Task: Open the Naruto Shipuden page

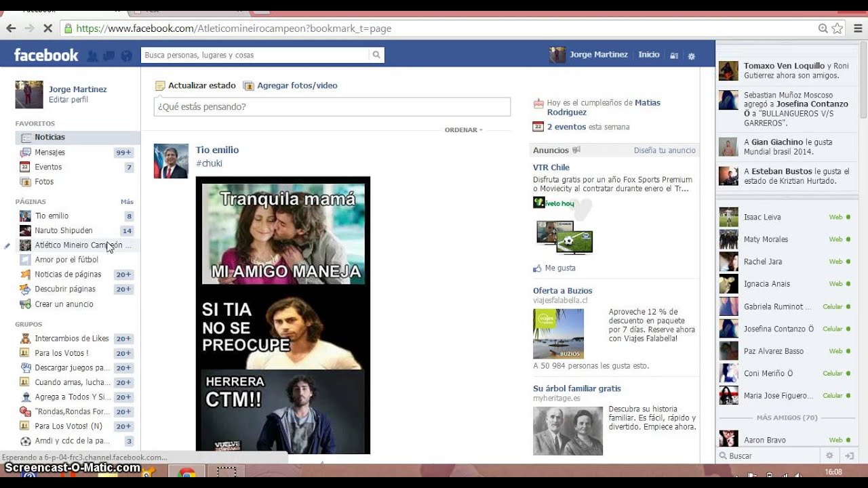Action: click(x=77, y=230)
